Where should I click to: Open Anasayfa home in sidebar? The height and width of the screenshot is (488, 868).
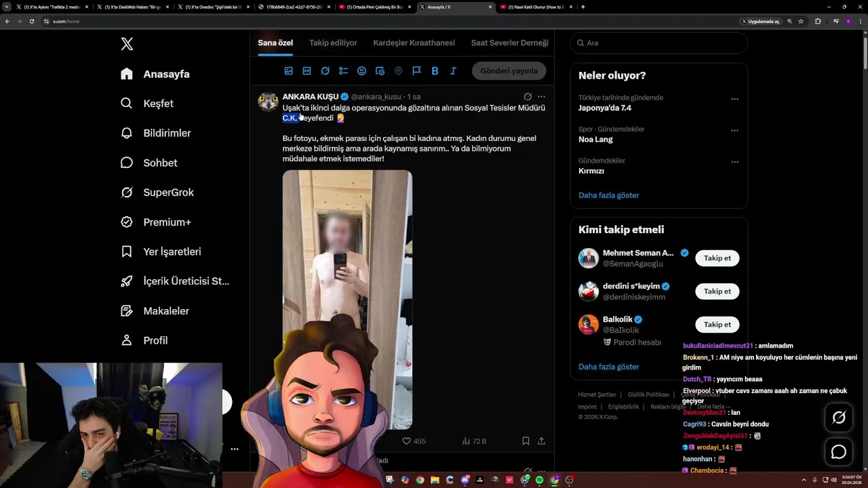tap(155, 74)
